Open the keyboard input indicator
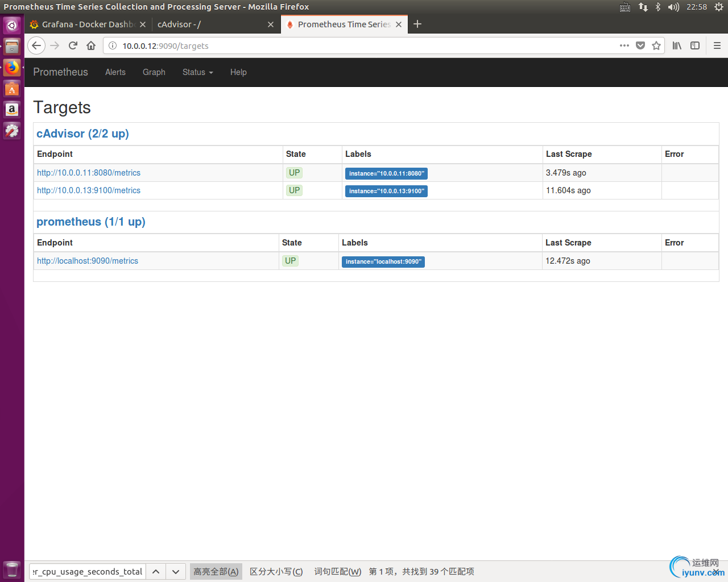 pos(625,7)
